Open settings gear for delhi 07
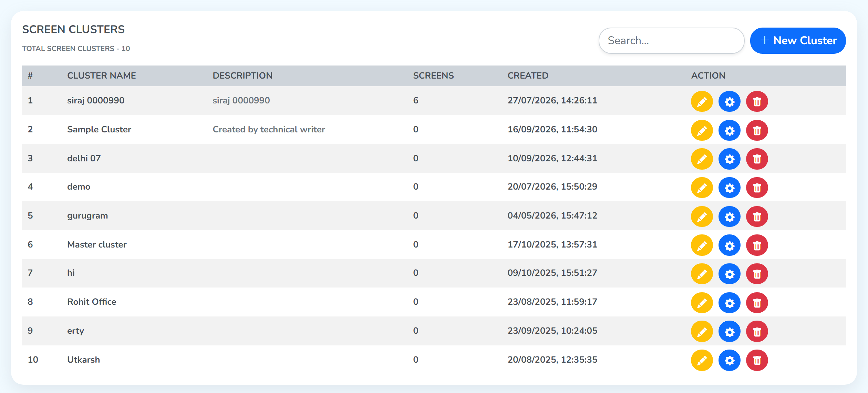 [729, 159]
